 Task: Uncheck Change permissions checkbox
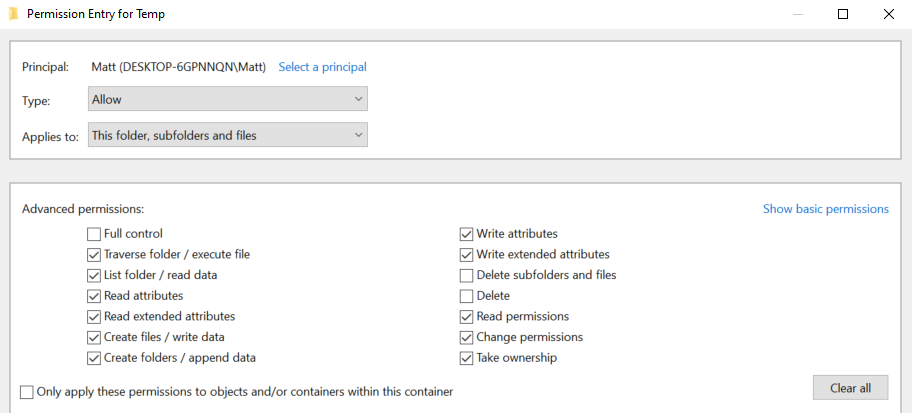[467, 337]
